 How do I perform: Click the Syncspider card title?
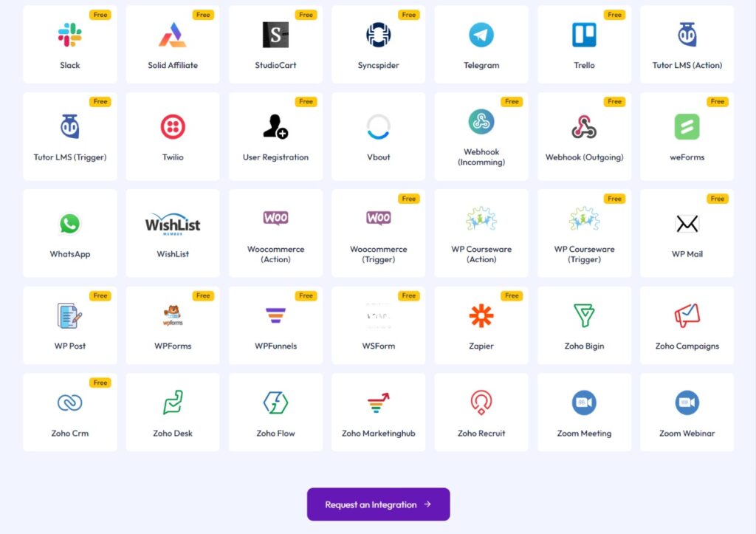point(379,65)
